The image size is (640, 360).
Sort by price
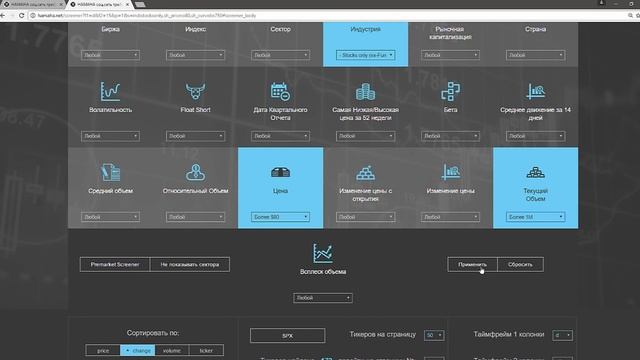103,350
